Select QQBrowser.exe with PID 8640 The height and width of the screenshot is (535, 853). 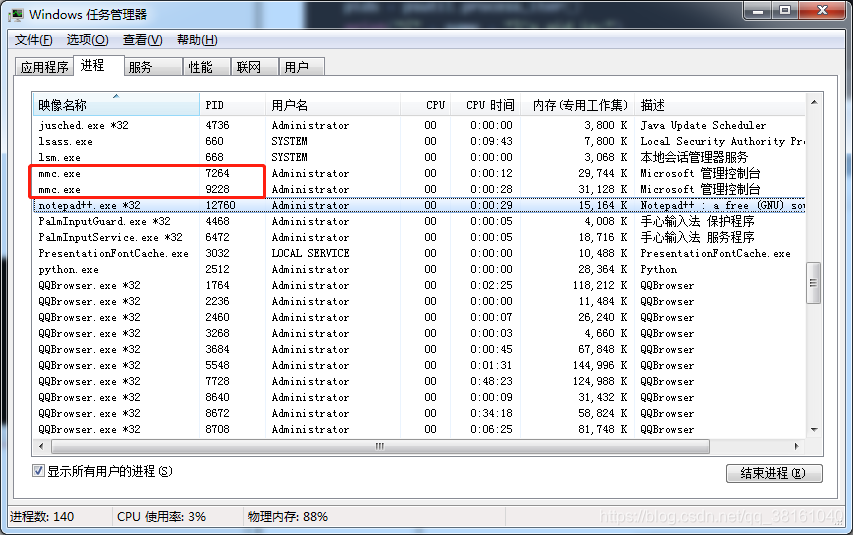click(419, 397)
